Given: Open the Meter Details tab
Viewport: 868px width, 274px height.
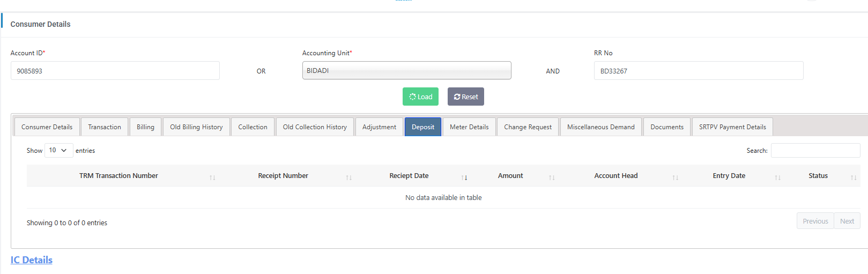Looking at the screenshot, I should point(469,127).
